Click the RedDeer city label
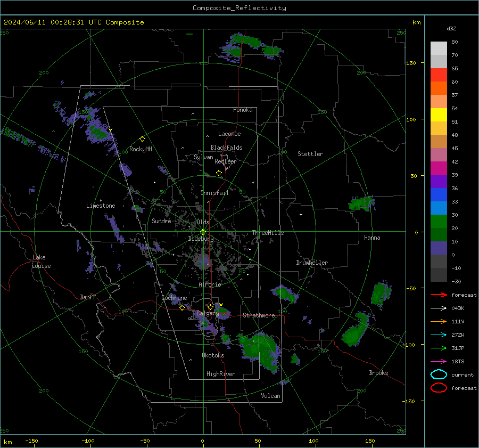This screenshot has width=479, height=448. pyautogui.click(x=226, y=161)
